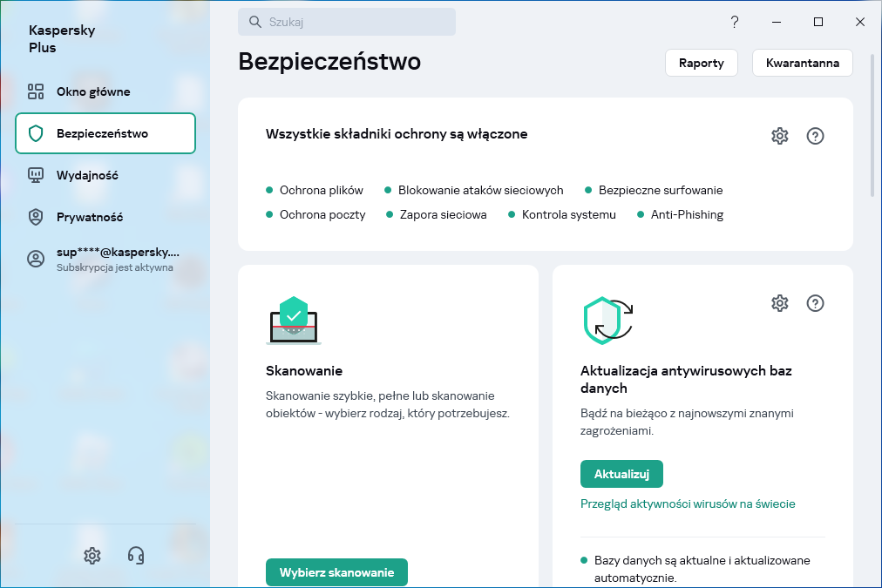Open Kwarantanna quarantine view
The width and height of the screenshot is (882, 588).
tap(802, 63)
